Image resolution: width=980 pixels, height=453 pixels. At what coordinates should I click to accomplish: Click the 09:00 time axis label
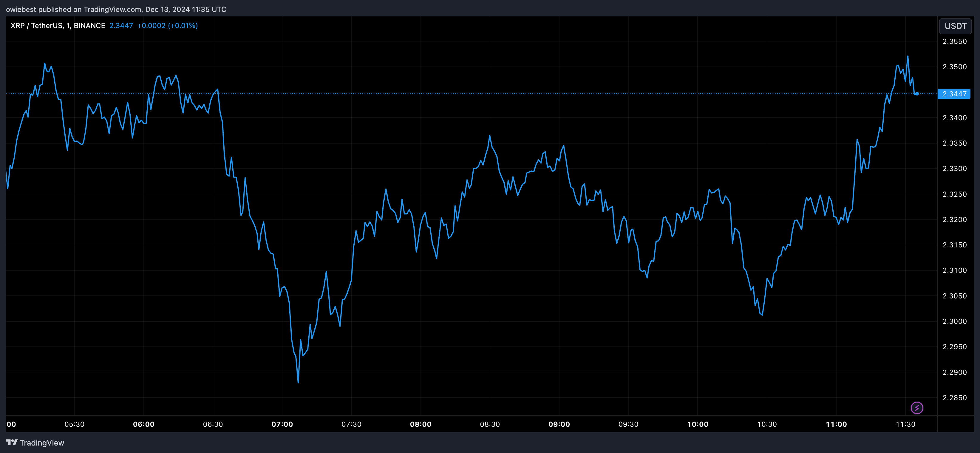[x=559, y=424]
